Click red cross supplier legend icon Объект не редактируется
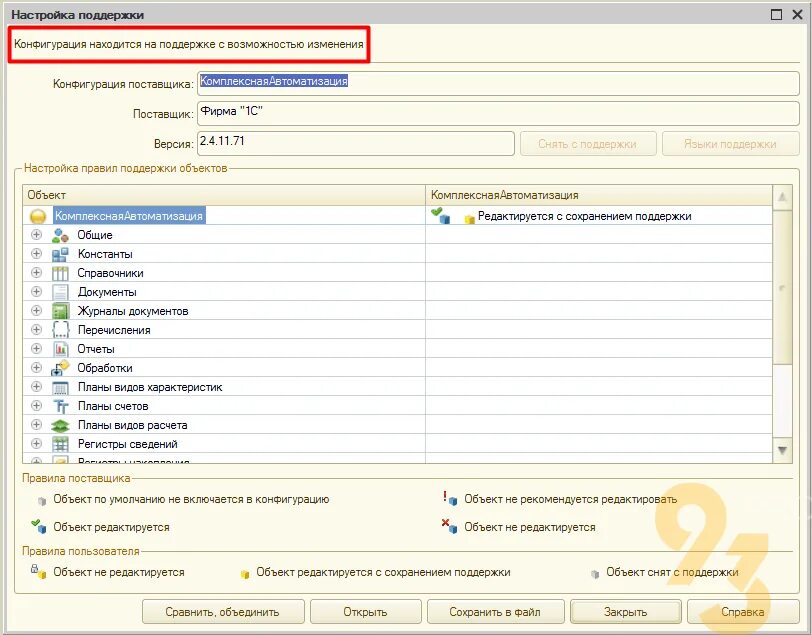The image size is (812, 635). click(450, 526)
